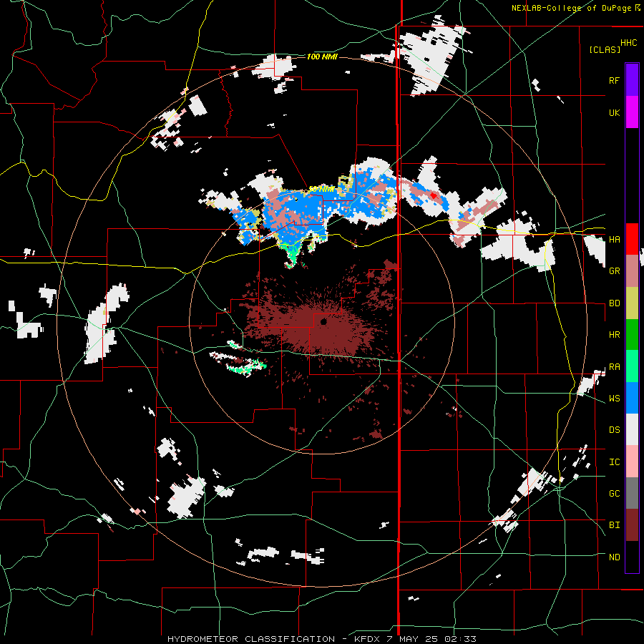Screen dimensions: 644x644
Task: Click the BI brown legend block
Action: [632, 525]
